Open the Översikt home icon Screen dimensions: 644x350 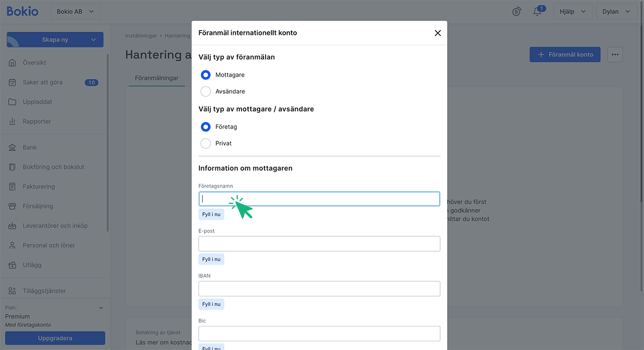coord(12,63)
